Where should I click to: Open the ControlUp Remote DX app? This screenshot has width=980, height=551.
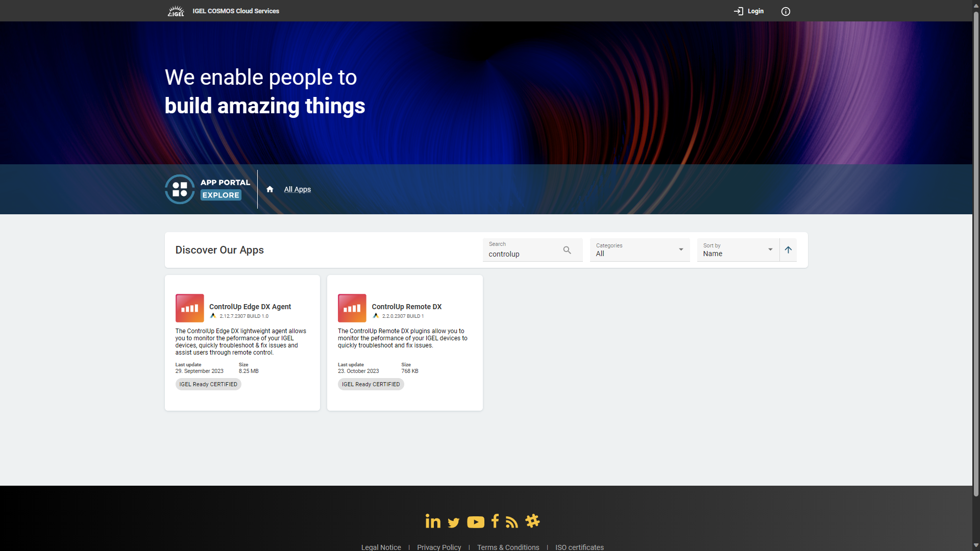click(x=406, y=307)
